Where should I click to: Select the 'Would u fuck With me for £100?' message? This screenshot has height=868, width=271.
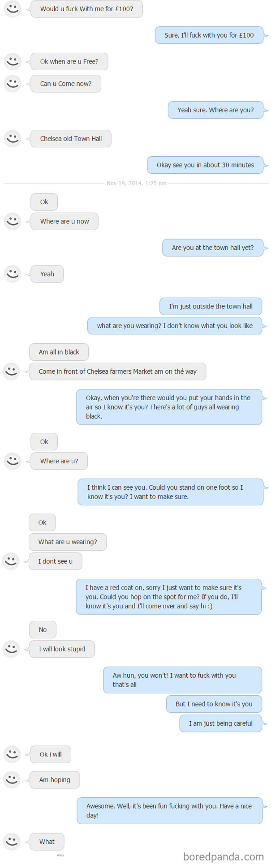coord(86,9)
